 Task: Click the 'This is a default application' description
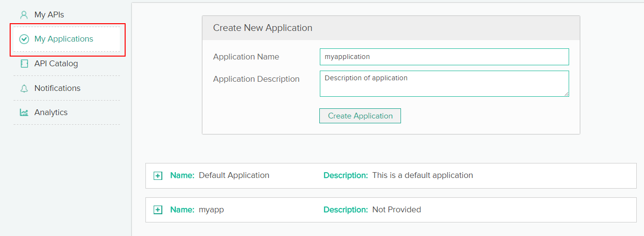click(422, 176)
